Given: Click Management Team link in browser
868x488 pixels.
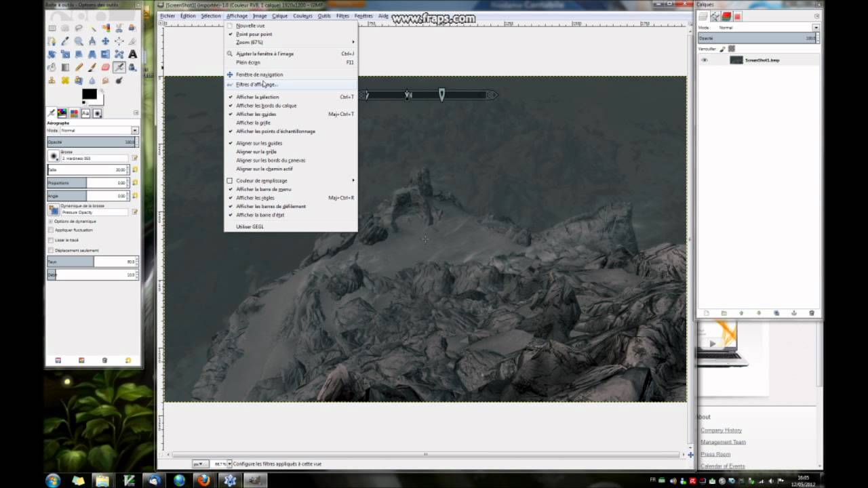Looking at the screenshot, I should (x=723, y=442).
